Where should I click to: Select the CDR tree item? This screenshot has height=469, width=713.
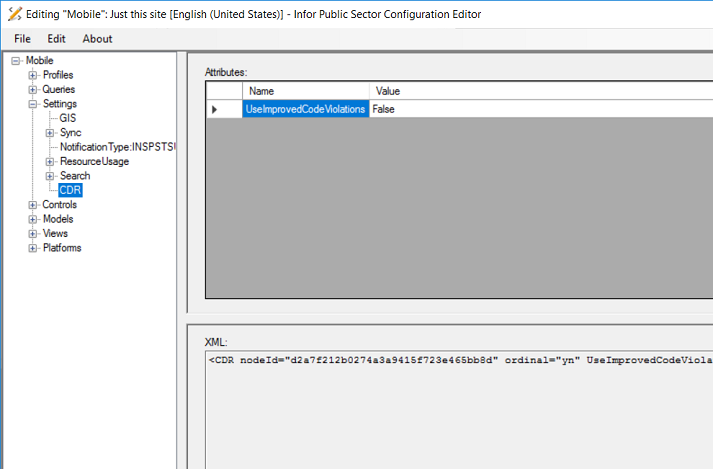pyautogui.click(x=70, y=190)
